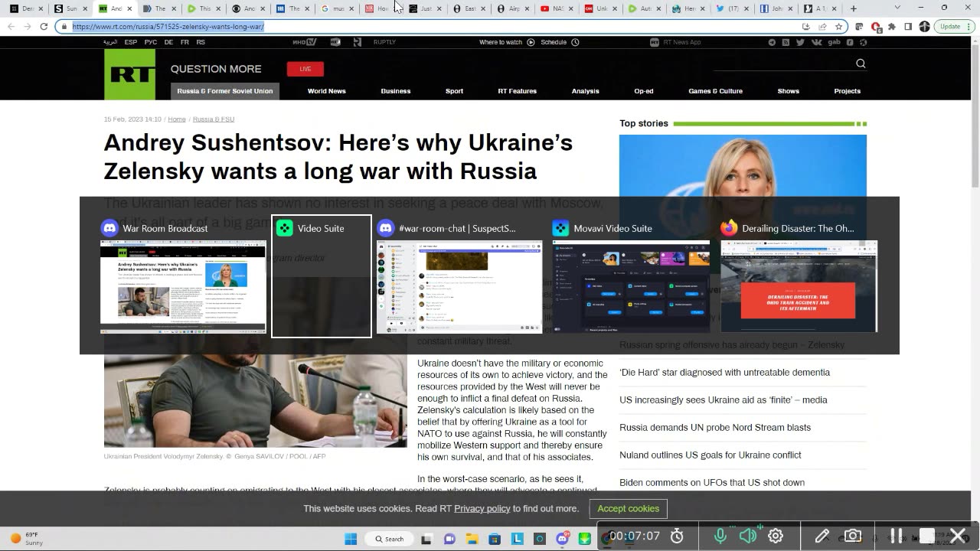Open RT's Twitter social icon
The width and height of the screenshot is (980, 551).
tap(800, 42)
